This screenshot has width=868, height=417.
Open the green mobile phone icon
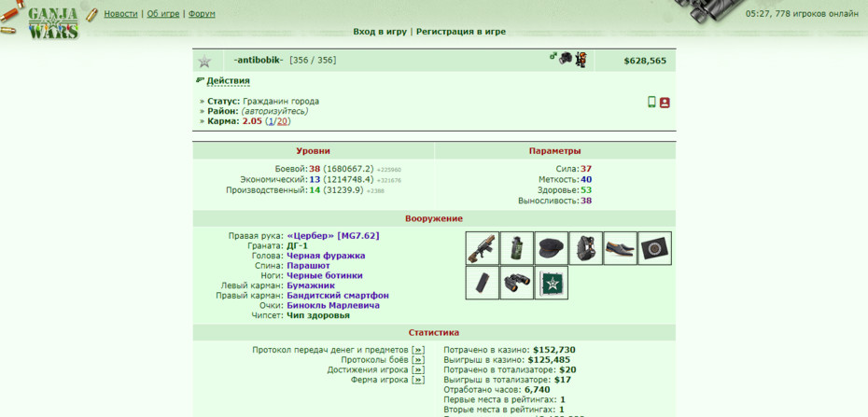(651, 103)
